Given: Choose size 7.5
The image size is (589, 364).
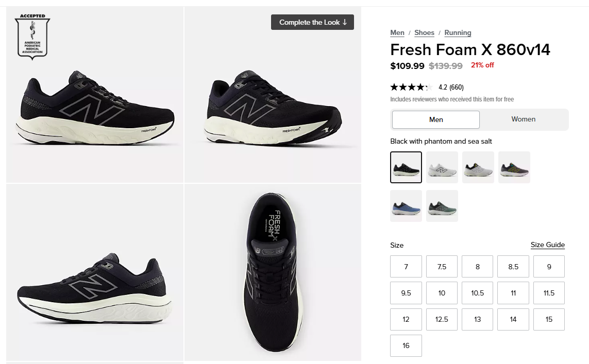Looking at the screenshot, I should coord(442,267).
